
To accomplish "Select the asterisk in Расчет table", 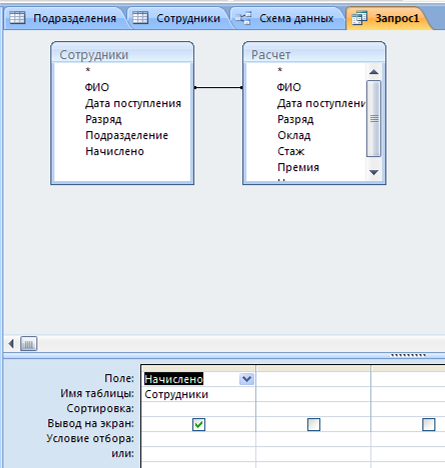I will point(280,70).
